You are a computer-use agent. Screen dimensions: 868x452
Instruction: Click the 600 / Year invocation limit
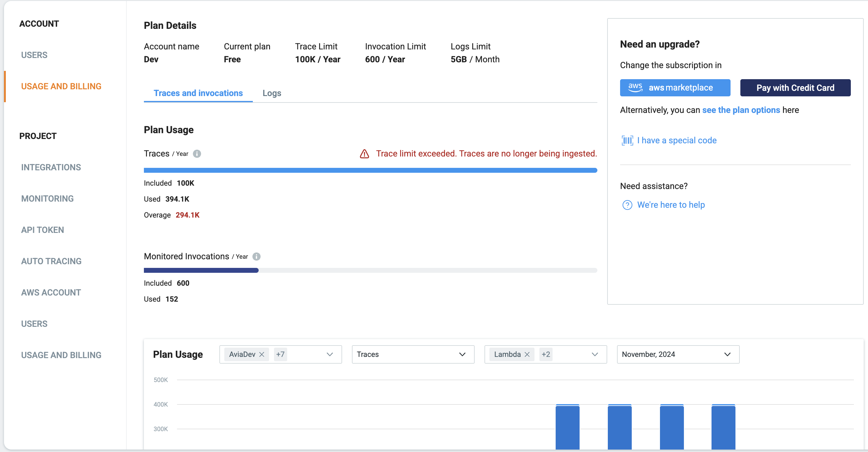[x=385, y=59]
